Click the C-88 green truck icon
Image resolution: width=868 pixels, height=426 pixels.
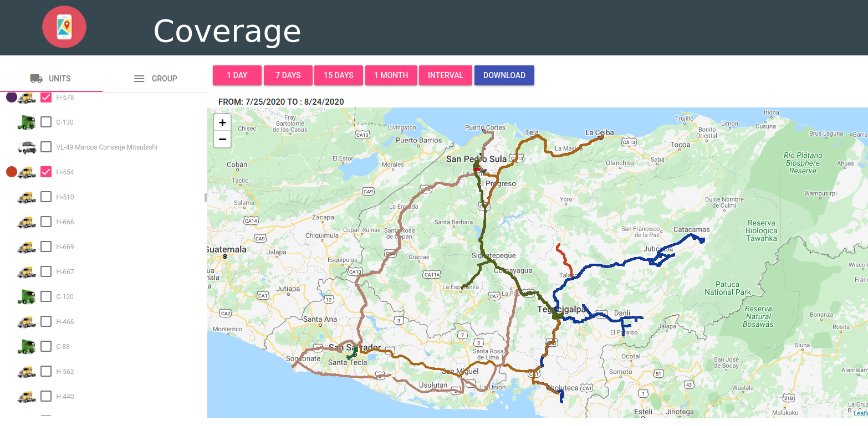tap(27, 346)
